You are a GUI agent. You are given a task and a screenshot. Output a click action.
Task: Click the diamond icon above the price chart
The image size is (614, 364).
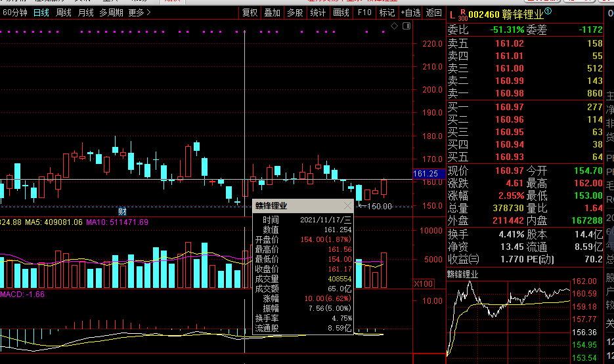click(394, 26)
